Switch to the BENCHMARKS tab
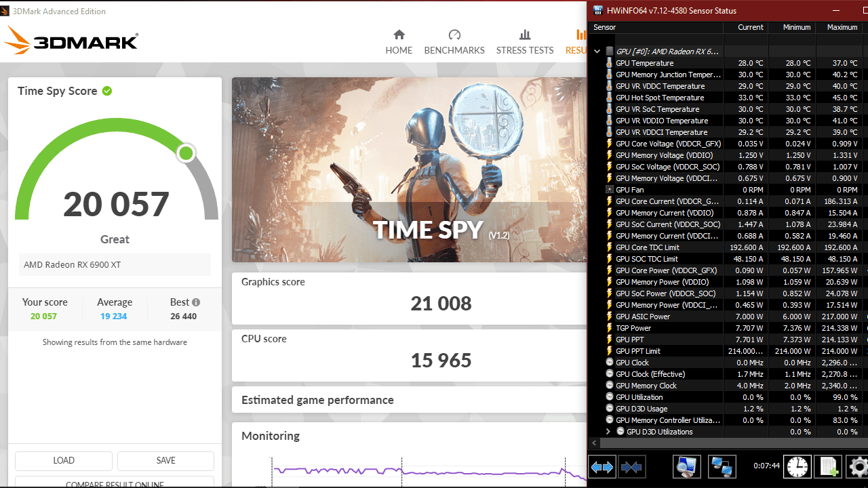868x488 pixels. point(454,42)
